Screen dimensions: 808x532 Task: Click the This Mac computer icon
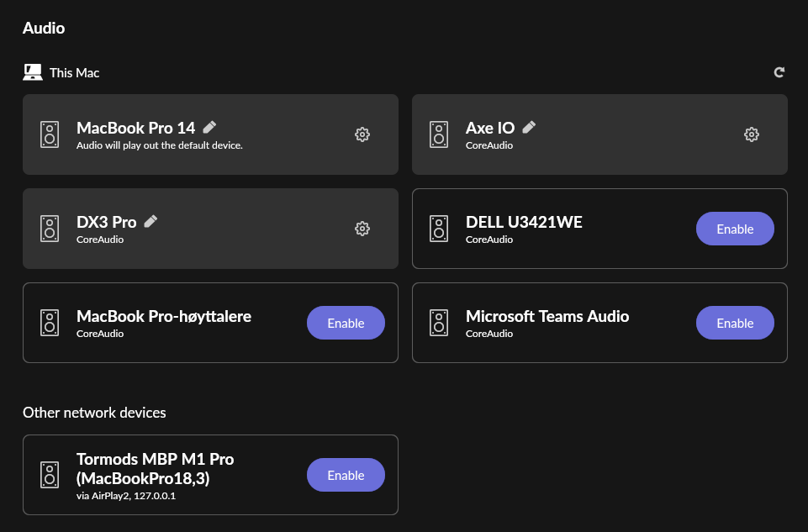tap(33, 72)
